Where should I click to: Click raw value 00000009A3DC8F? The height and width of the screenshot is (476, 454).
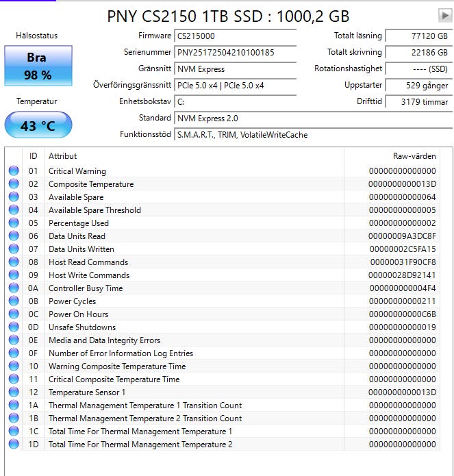402,236
